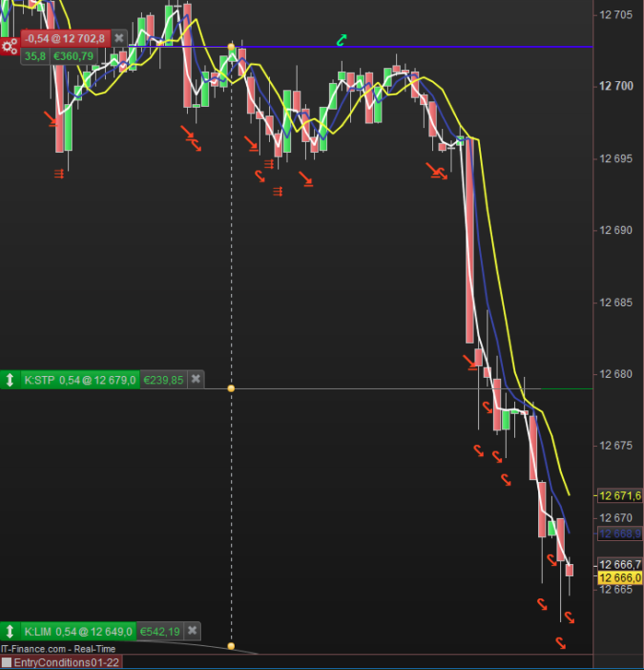Click current price label 12 666,0
This screenshot has height=670, width=644.
(x=620, y=578)
